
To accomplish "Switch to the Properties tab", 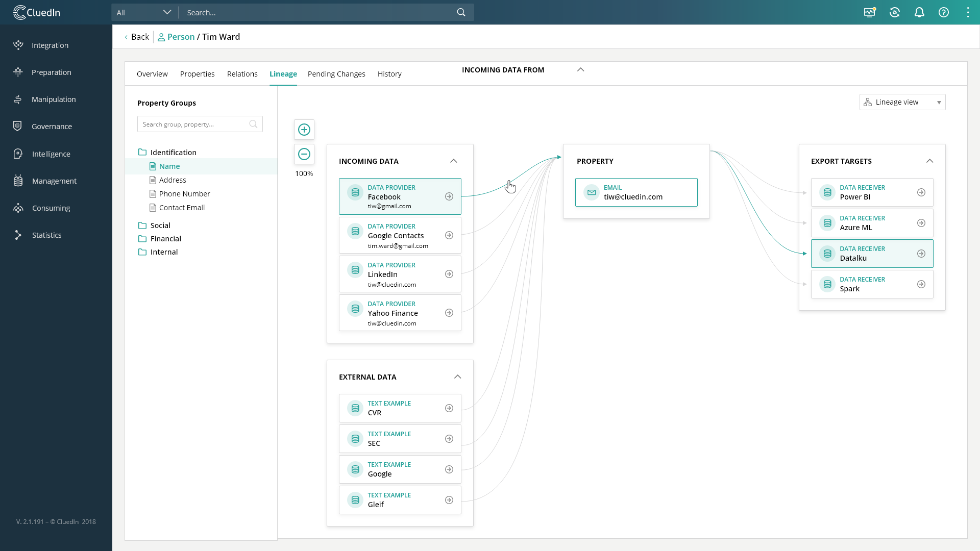I will click(197, 74).
